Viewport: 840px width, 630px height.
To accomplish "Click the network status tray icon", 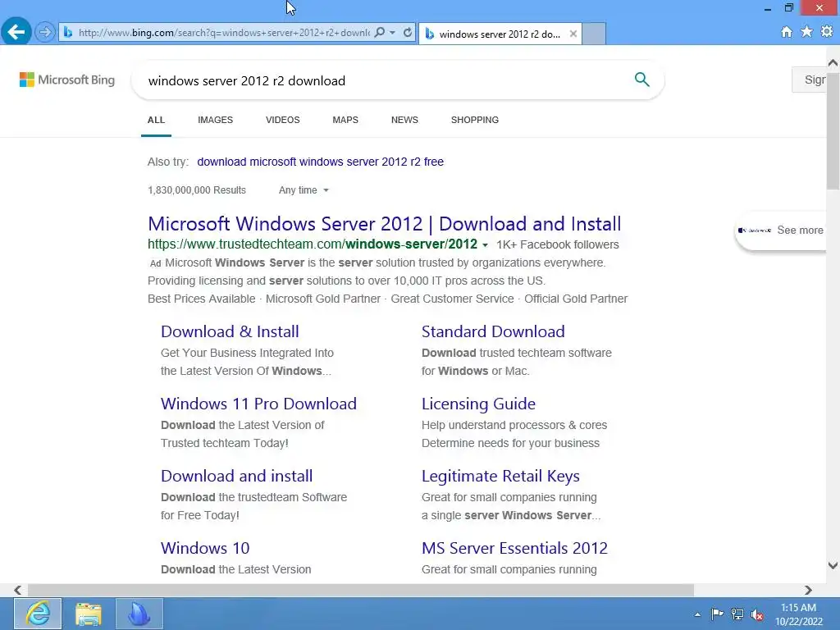I will click(x=737, y=614).
